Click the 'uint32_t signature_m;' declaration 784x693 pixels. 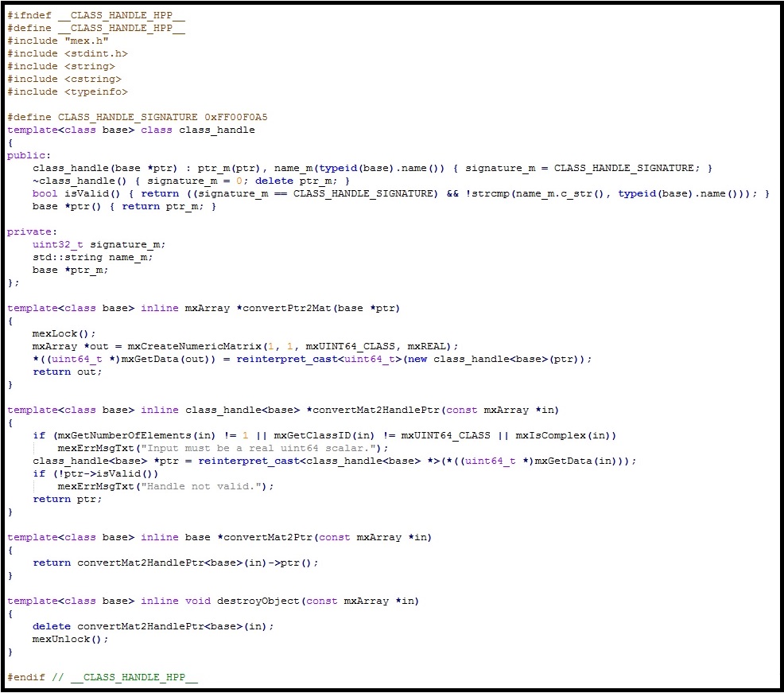(x=99, y=245)
